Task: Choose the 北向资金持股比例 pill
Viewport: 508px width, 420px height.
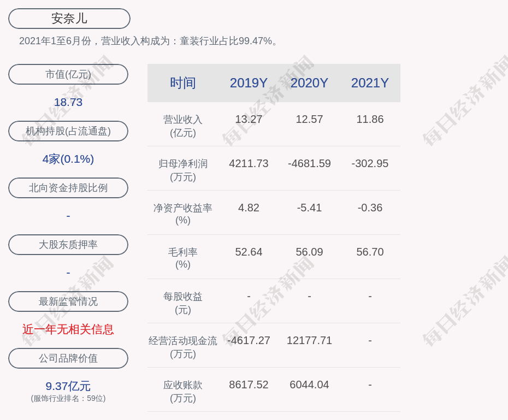Action: 68,188
